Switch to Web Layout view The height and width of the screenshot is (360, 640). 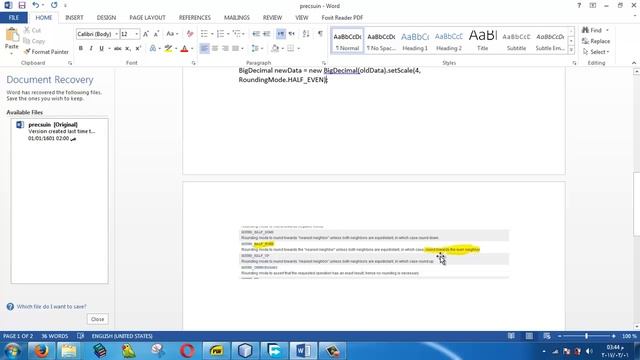tap(547, 336)
